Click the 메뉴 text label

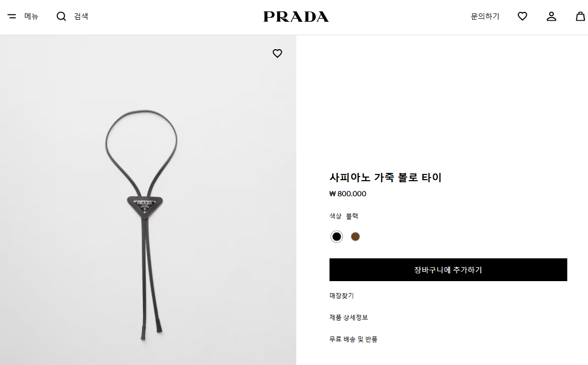32,16
